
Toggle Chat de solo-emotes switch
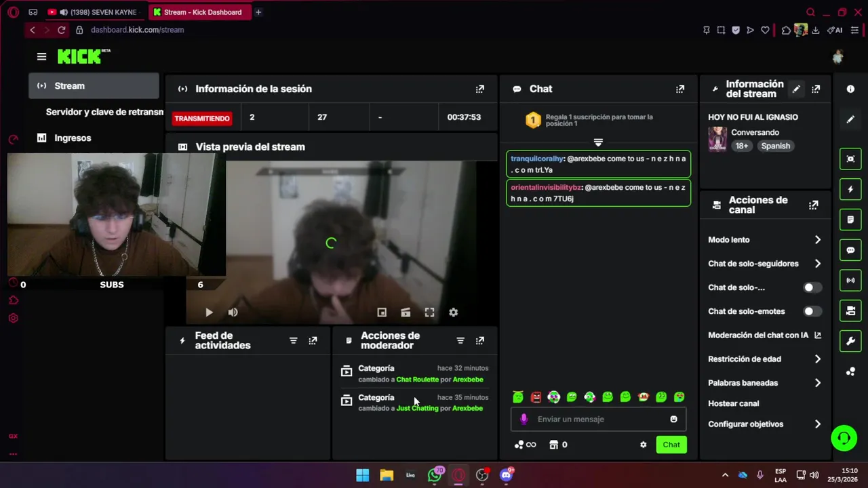[x=812, y=311]
